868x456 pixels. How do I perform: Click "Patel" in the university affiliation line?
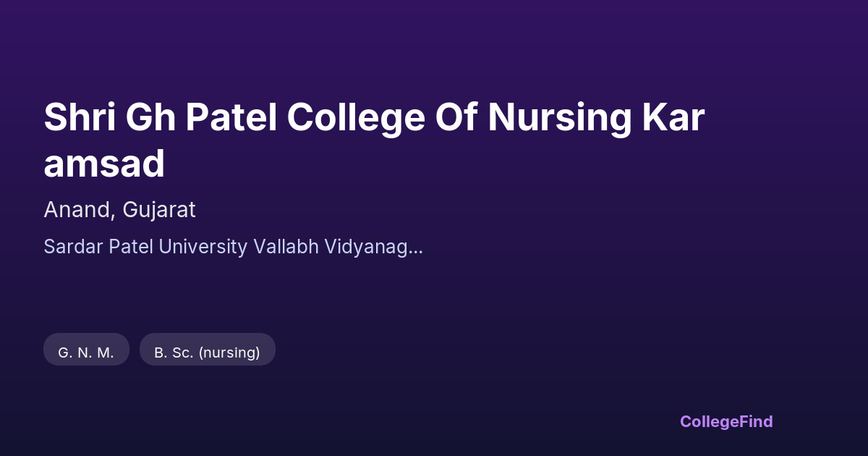tap(131, 247)
